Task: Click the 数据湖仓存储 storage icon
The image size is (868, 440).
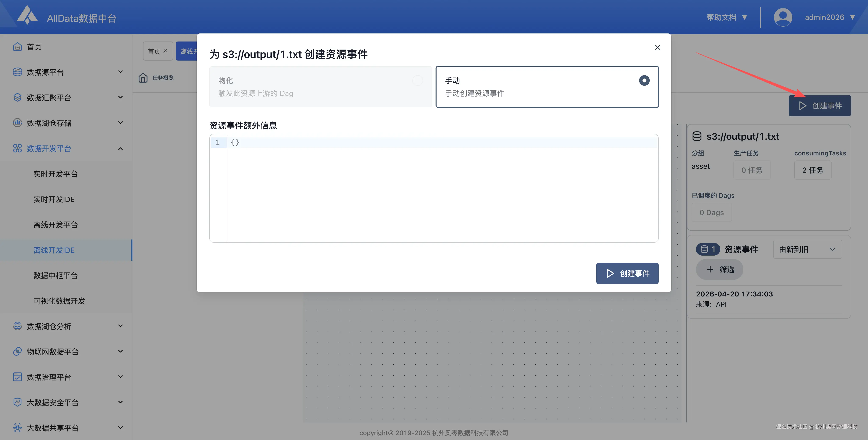Action: pyautogui.click(x=17, y=123)
